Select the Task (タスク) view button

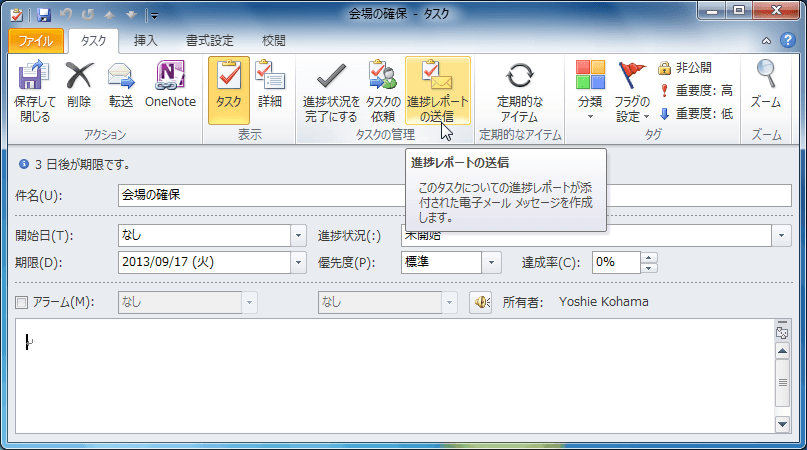point(229,91)
